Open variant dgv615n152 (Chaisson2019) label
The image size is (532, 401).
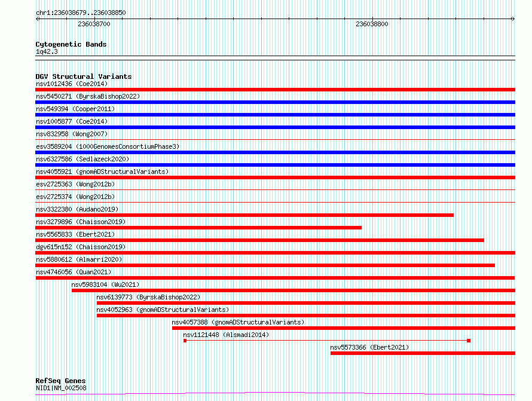81,247
